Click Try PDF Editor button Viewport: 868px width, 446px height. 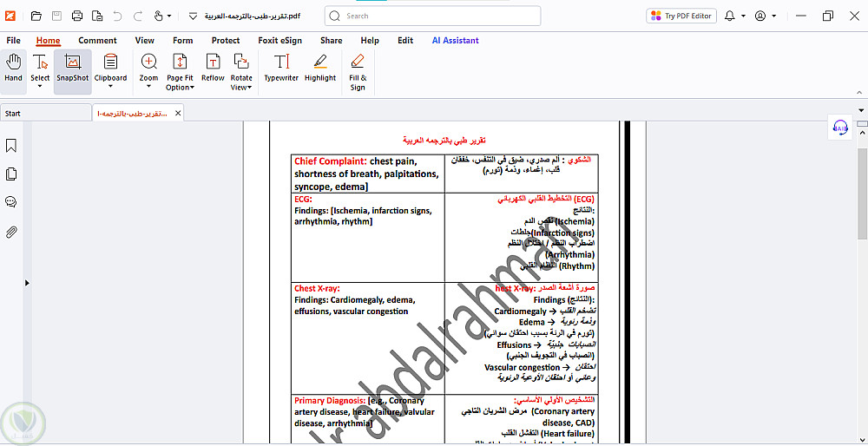click(x=681, y=16)
